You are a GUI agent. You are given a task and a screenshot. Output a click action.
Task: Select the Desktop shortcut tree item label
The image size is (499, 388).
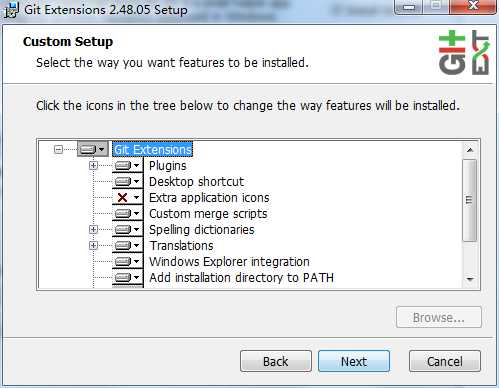click(x=196, y=182)
